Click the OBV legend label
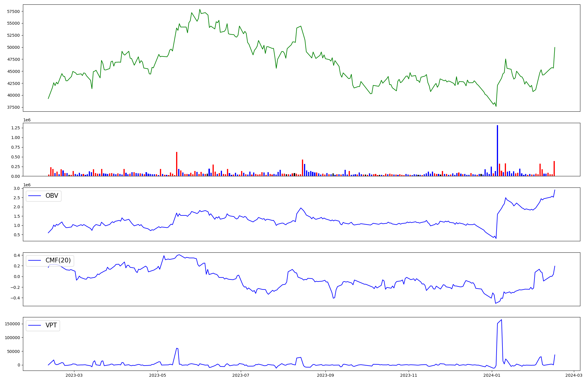The image size is (588, 382). pyautogui.click(x=52, y=196)
